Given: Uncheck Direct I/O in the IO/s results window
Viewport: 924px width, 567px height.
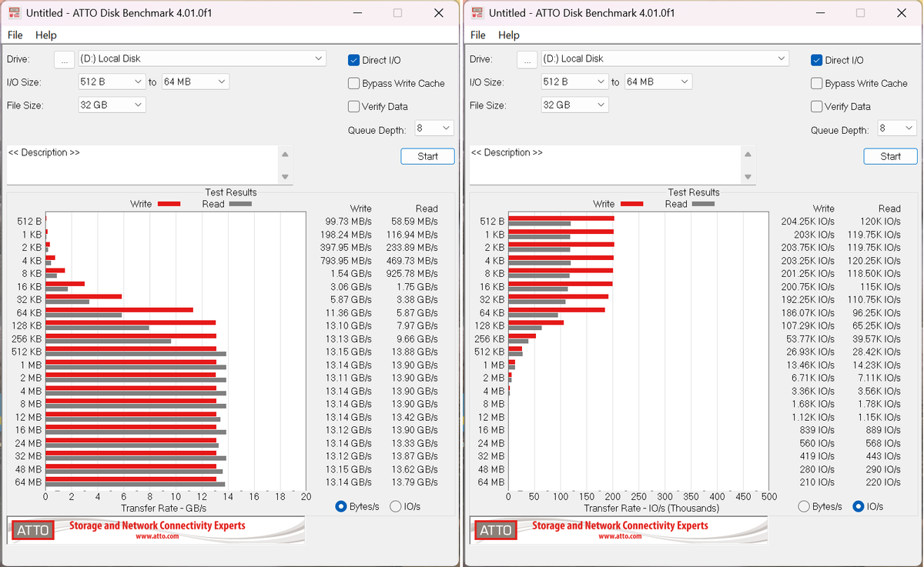Looking at the screenshot, I should pyautogui.click(x=817, y=60).
